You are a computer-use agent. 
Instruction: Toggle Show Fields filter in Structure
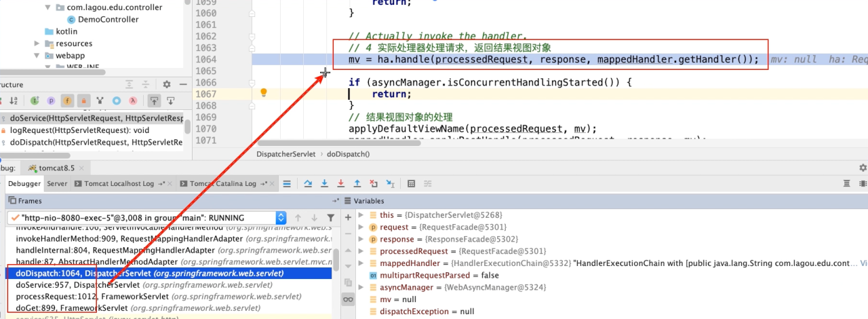(67, 101)
